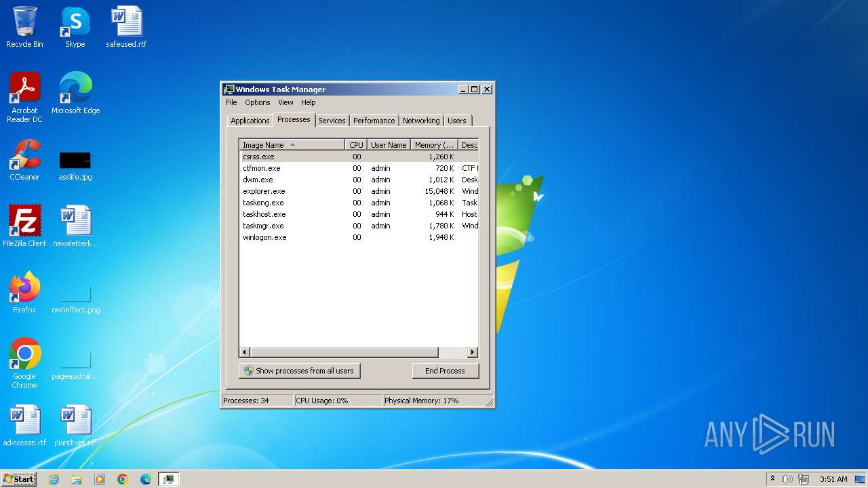Switch to the Networking tab
868x488 pixels.
pos(421,121)
